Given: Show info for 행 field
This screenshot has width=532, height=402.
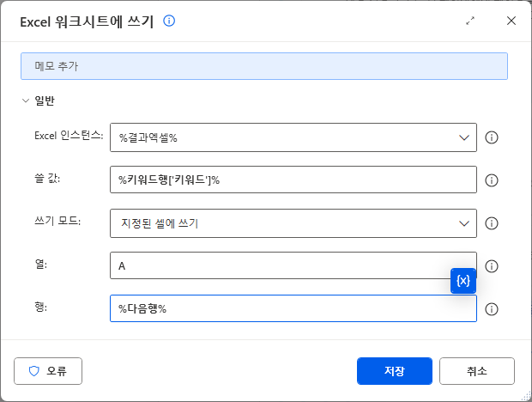Looking at the screenshot, I should pos(492,309).
